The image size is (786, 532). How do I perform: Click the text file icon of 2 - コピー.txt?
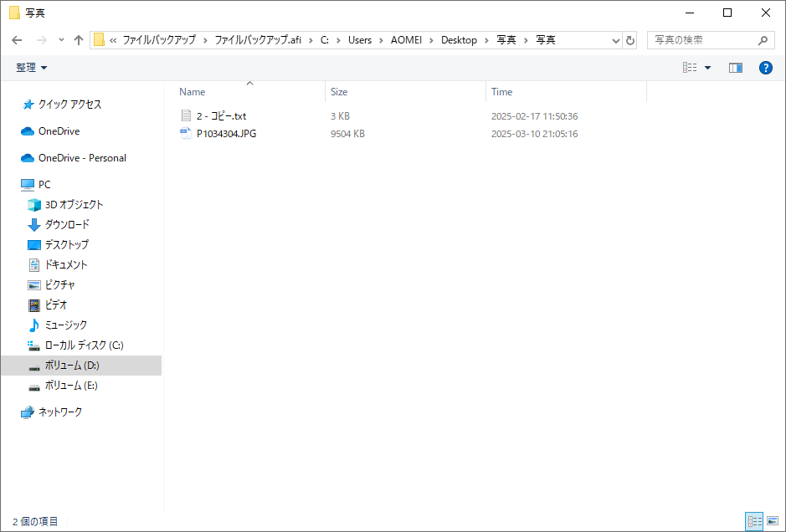(x=186, y=115)
